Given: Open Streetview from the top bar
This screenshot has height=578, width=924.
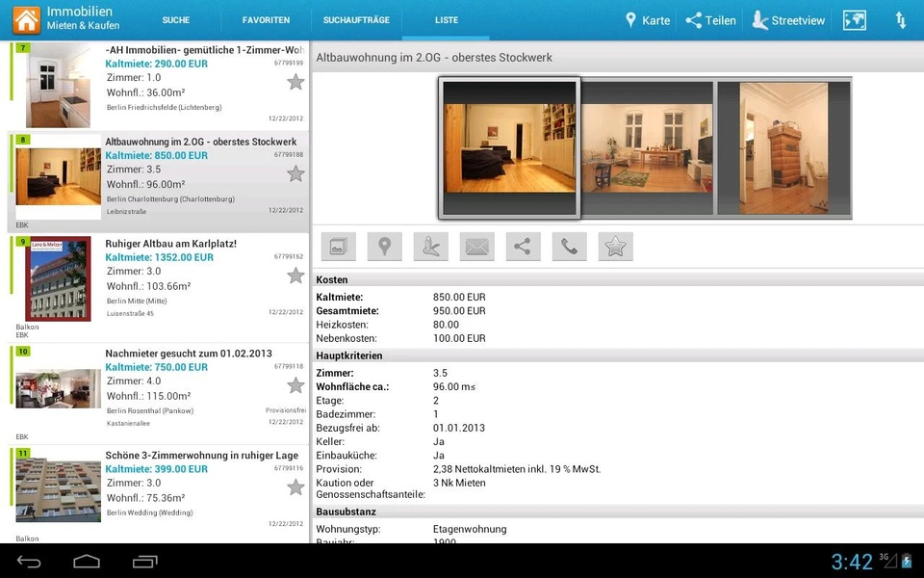Looking at the screenshot, I should point(788,20).
